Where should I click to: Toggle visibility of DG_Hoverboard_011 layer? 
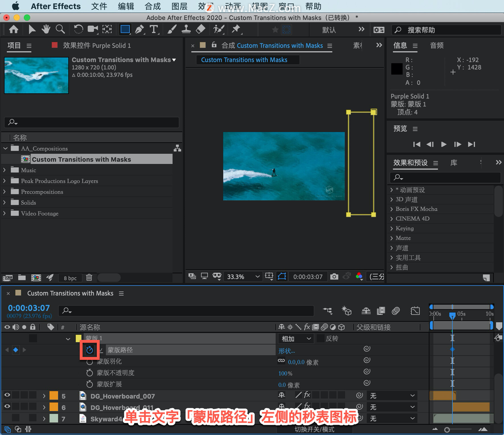7,406
